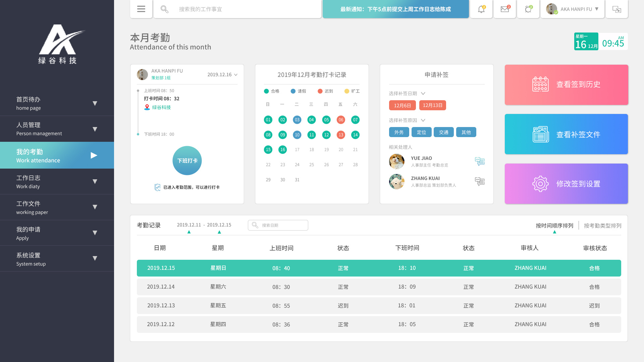
Task: Click calendar day 13 red late marker
Action: (x=341, y=135)
